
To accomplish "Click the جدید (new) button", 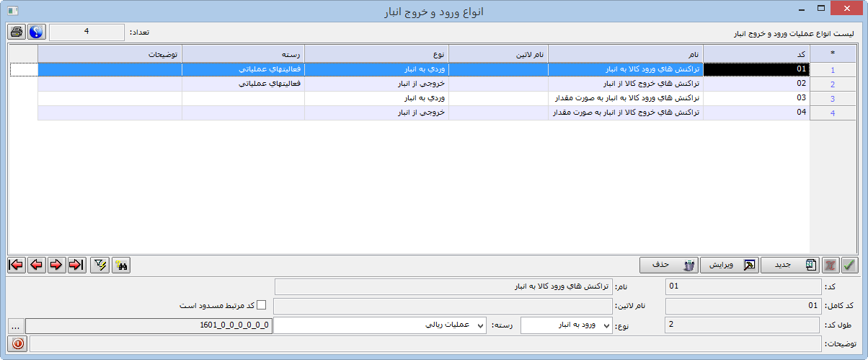I will point(791,265).
